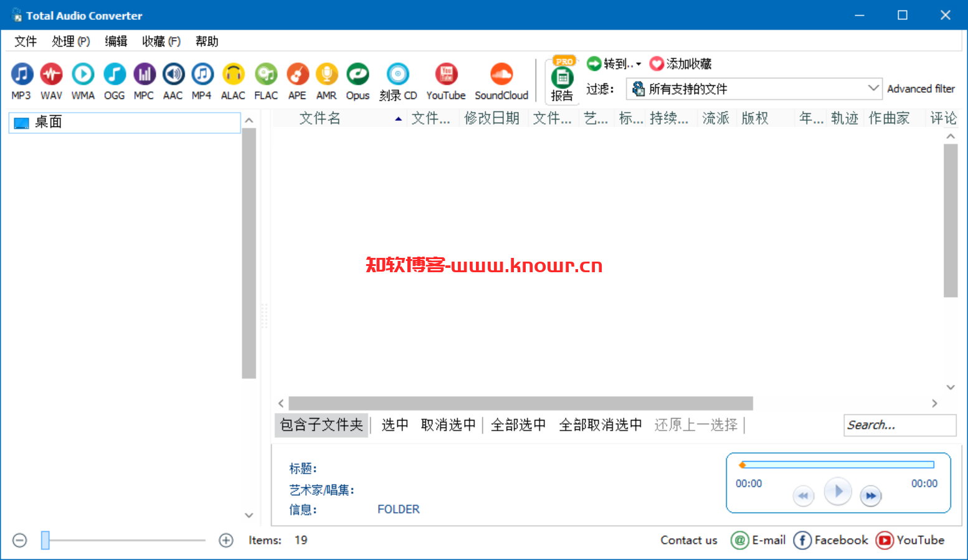This screenshot has width=968, height=560.
Task: Open the 收藏 (F) menu
Action: pyautogui.click(x=161, y=41)
